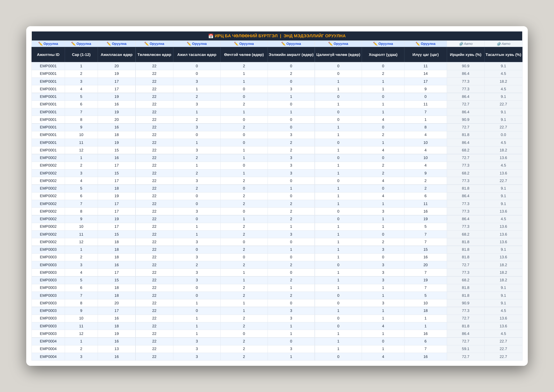The height and width of the screenshot is (392, 554).
Task: Click the pencil icon above Хоцролт (удаа) column
Action: tap(375, 44)
